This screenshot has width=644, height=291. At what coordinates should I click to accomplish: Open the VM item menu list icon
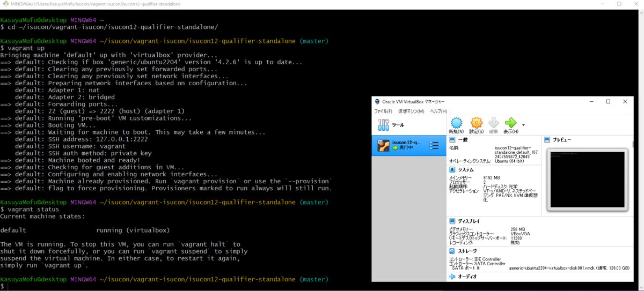(x=434, y=145)
